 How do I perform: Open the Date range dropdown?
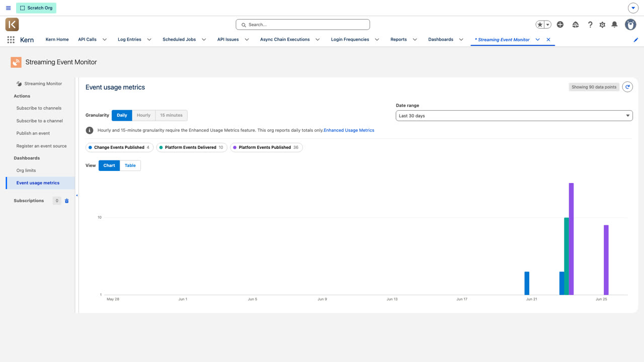pos(514,116)
